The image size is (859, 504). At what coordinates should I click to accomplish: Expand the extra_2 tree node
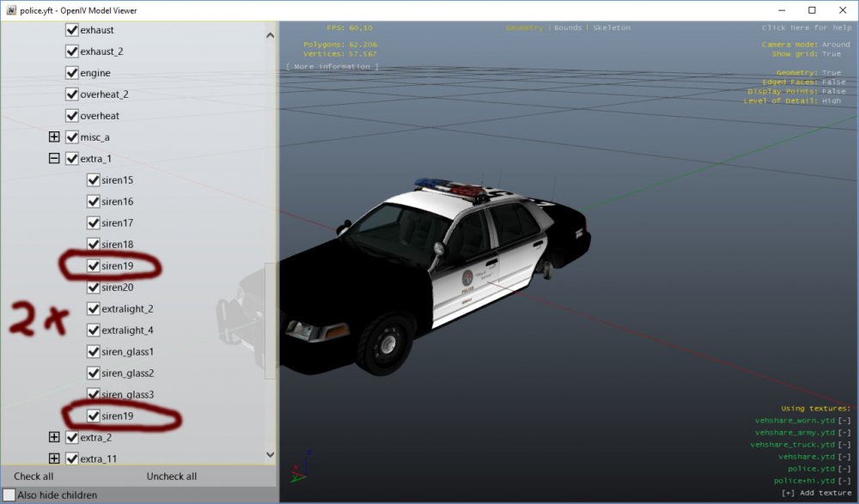point(53,437)
